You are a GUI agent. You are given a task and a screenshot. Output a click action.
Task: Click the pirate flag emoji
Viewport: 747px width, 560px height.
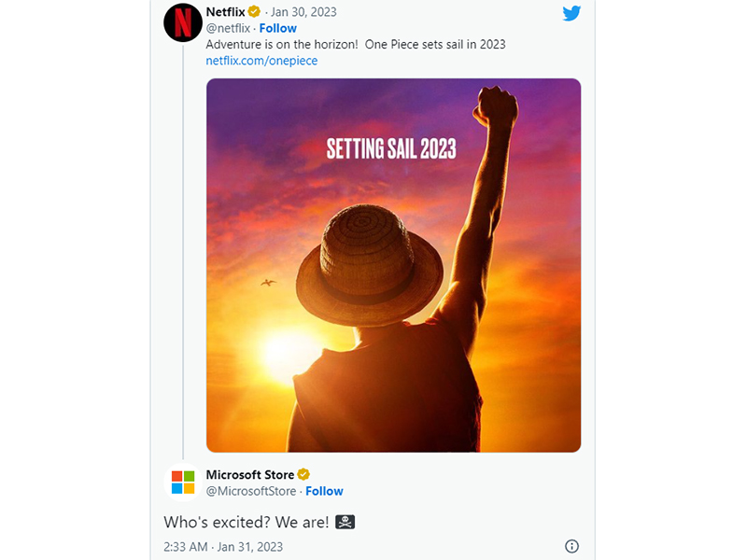click(345, 522)
